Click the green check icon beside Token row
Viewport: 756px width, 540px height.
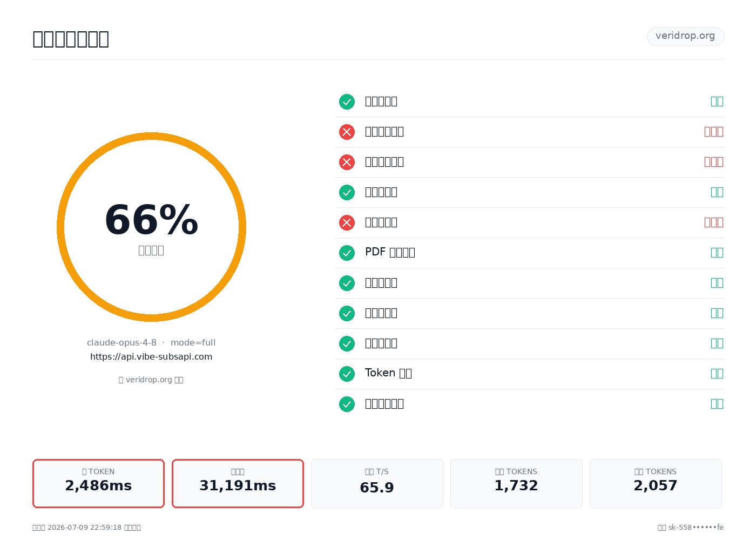tap(347, 374)
